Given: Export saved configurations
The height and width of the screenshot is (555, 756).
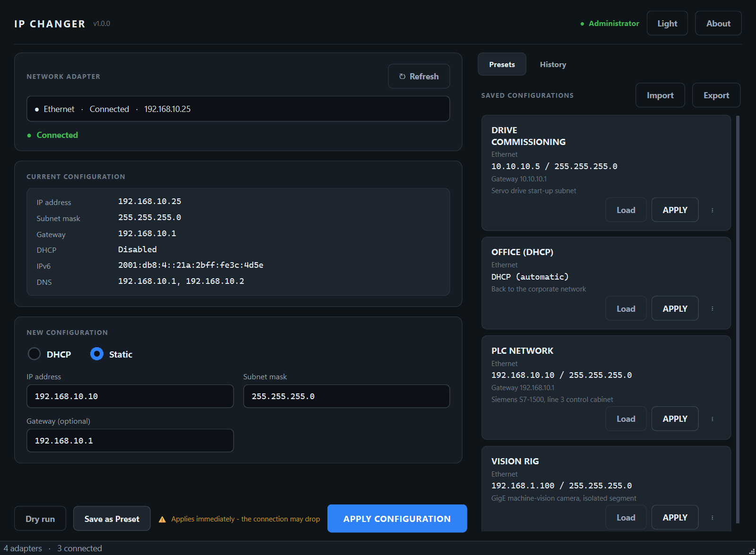Looking at the screenshot, I should click(x=716, y=95).
